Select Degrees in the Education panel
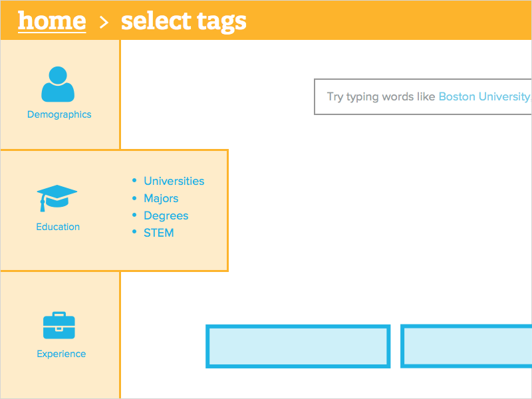The image size is (532, 399). [166, 215]
